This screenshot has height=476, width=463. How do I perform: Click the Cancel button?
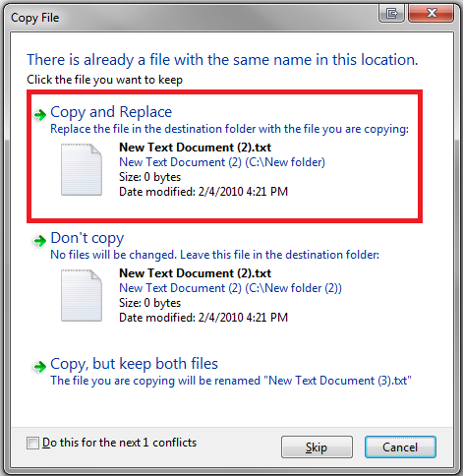click(x=400, y=447)
